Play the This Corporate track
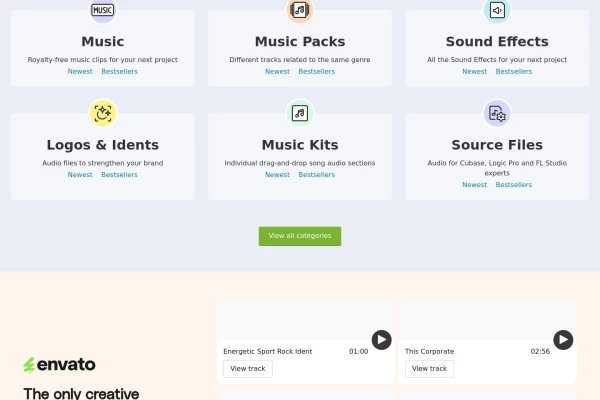The width and height of the screenshot is (600, 400). [x=563, y=340]
